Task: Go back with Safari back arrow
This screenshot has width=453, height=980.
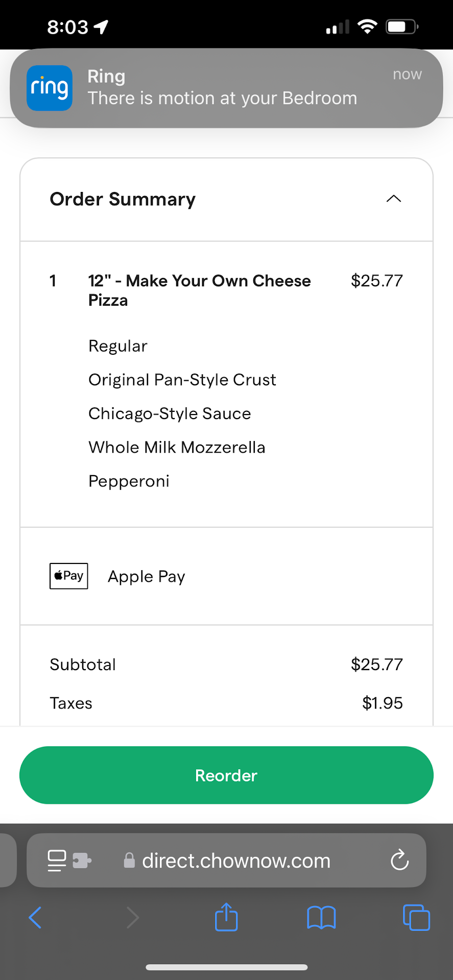Action: point(35,918)
